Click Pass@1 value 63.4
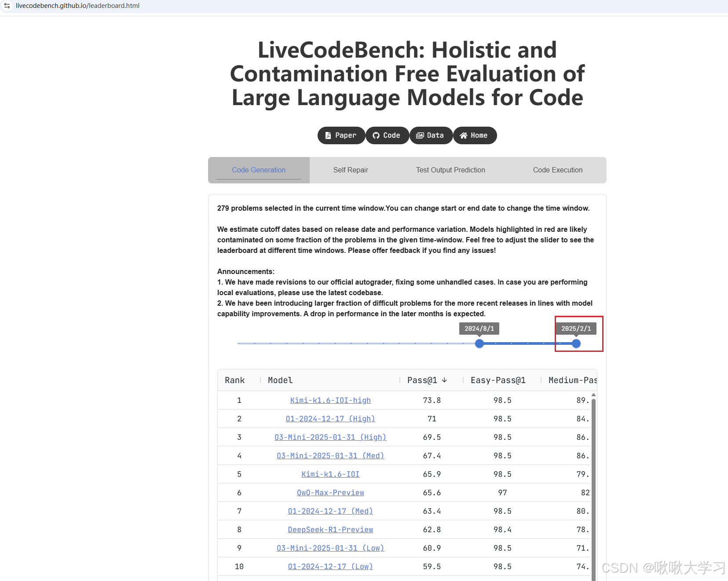Viewport: 728px width, 581px height. [432, 511]
